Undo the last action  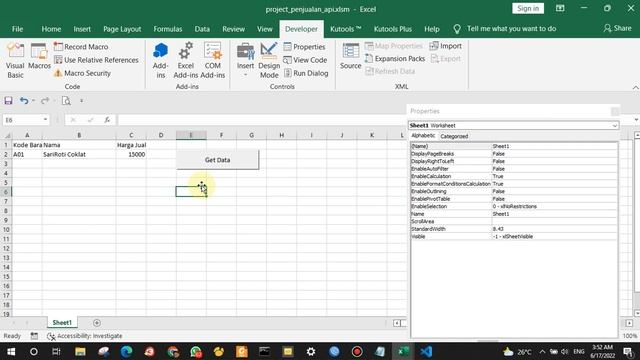coord(24,100)
